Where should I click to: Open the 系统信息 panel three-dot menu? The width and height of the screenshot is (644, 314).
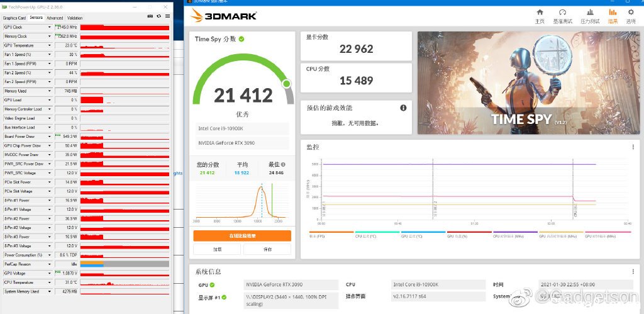point(633,272)
